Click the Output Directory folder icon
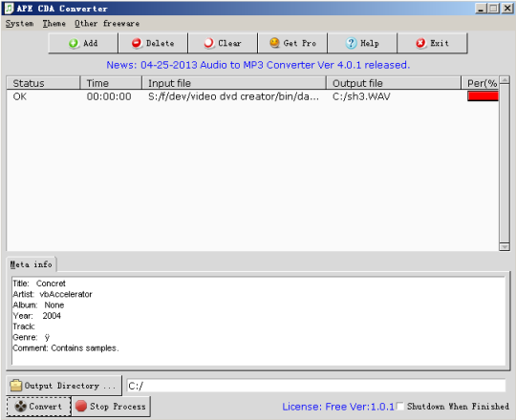 click(16, 386)
